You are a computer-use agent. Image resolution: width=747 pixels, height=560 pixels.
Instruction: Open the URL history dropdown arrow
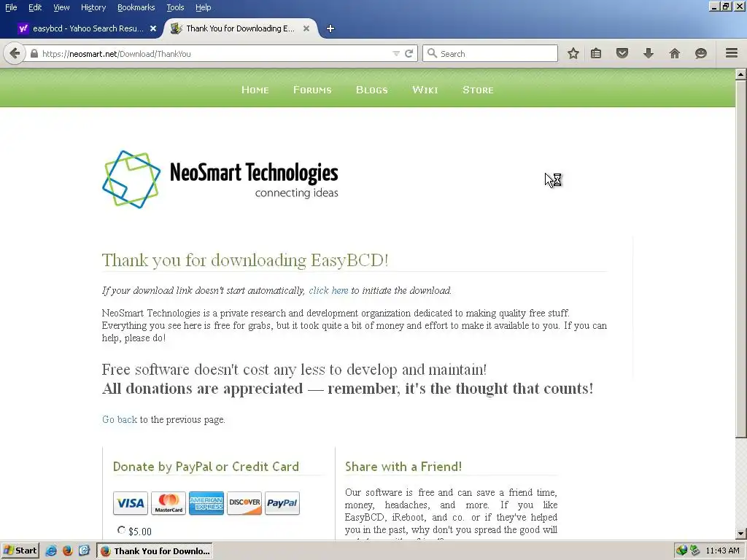396,54
